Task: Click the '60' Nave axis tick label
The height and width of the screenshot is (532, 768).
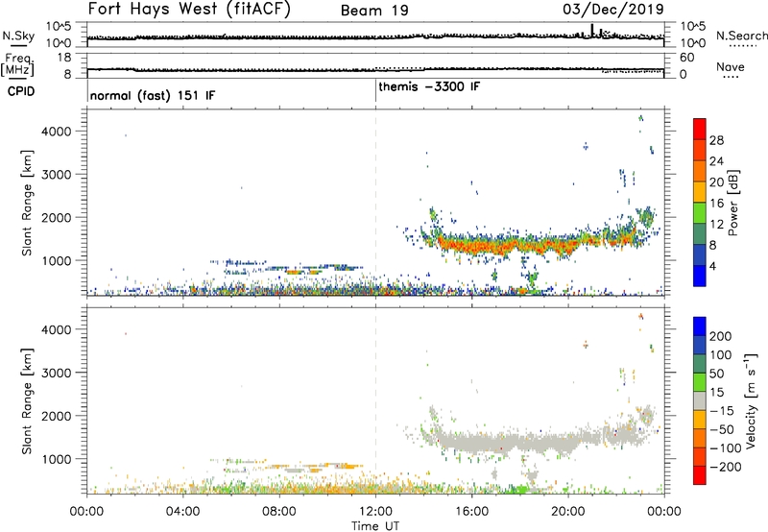Action: coord(686,58)
